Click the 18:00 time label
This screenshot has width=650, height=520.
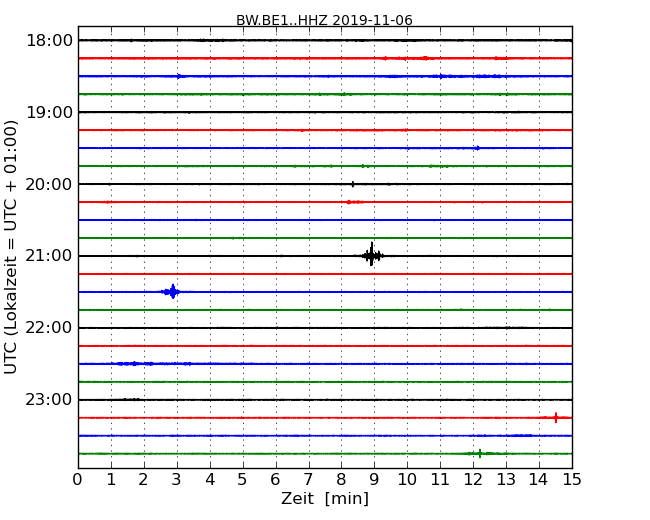pyautogui.click(x=49, y=41)
